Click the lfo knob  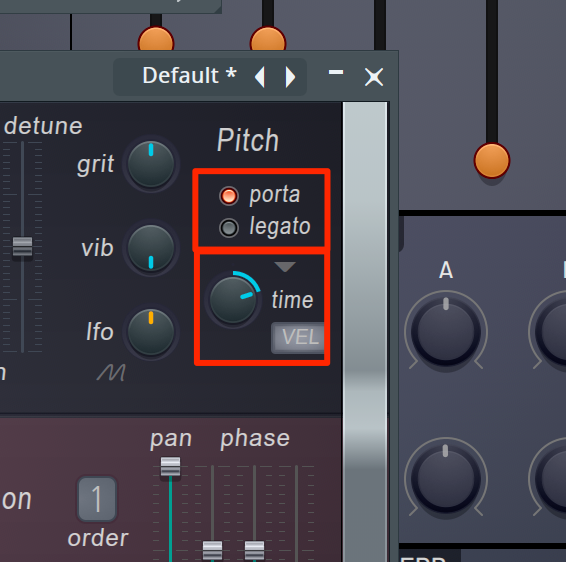tap(151, 332)
